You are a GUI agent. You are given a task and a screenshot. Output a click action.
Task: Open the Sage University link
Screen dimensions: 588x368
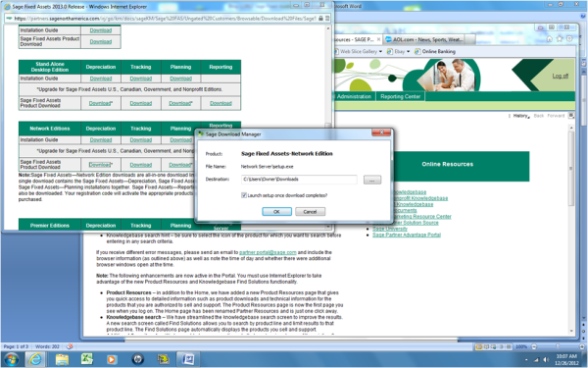click(x=390, y=229)
